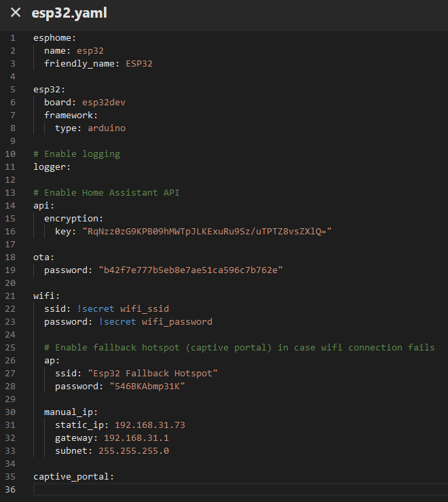Click the 'wifi:' key on line 21
Image resolution: width=448 pixels, height=502 pixels.
[46, 295]
